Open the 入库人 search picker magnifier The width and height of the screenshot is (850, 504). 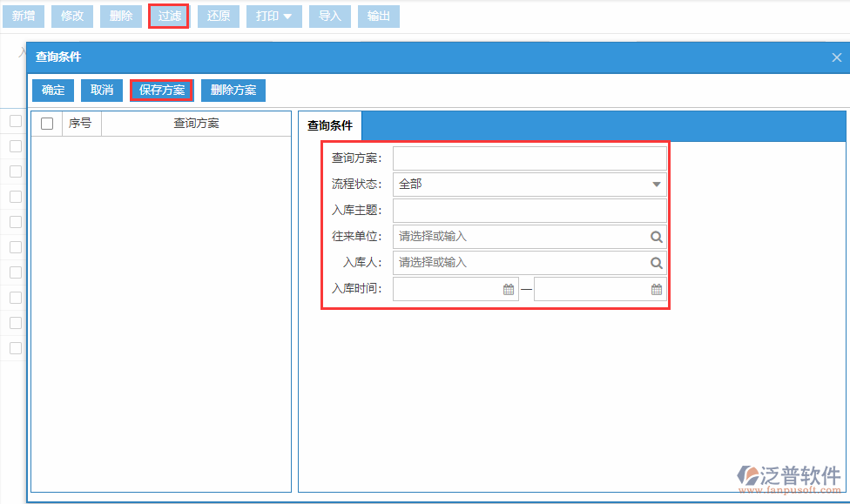(658, 262)
